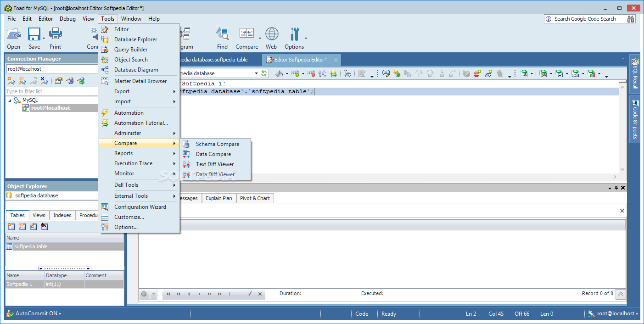Open the Explain Plan tab
644x324 pixels.
click(x=219, y=198)
